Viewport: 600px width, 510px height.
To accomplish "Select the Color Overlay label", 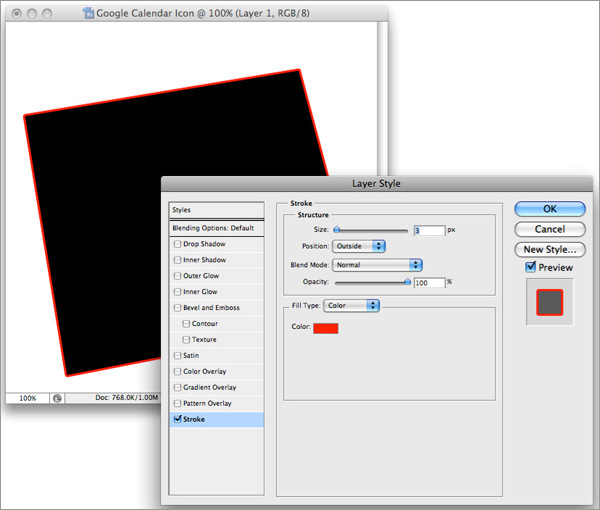I will click(205, 372).
